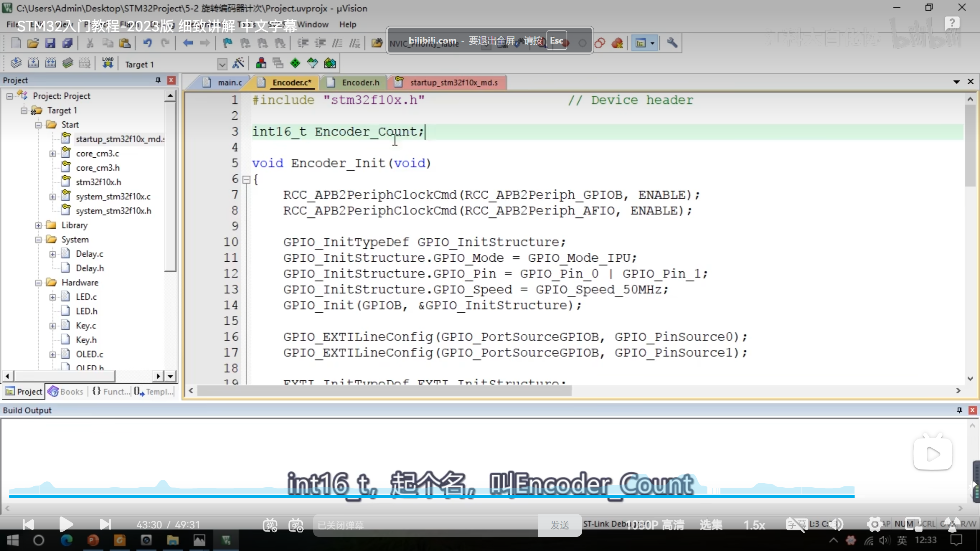Open the Target 1 dropdown arrow
This screenshot has width=980, height=551.
(222, 64)
